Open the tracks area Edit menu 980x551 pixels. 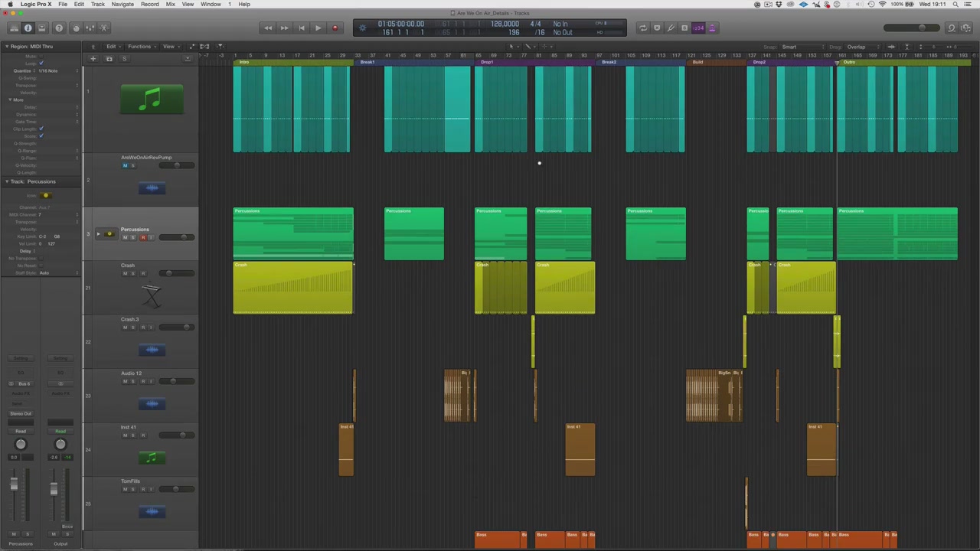coord(113,47)
